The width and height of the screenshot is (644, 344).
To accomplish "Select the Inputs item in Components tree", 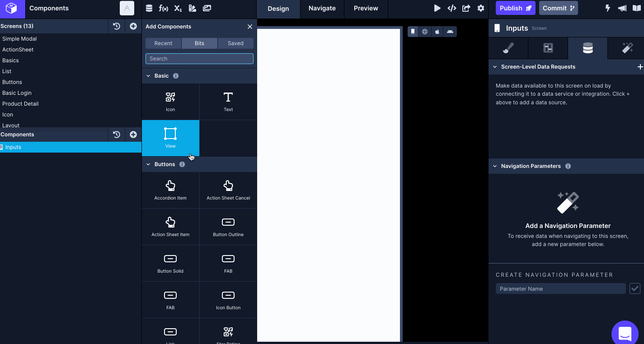I will pos(71,147).
